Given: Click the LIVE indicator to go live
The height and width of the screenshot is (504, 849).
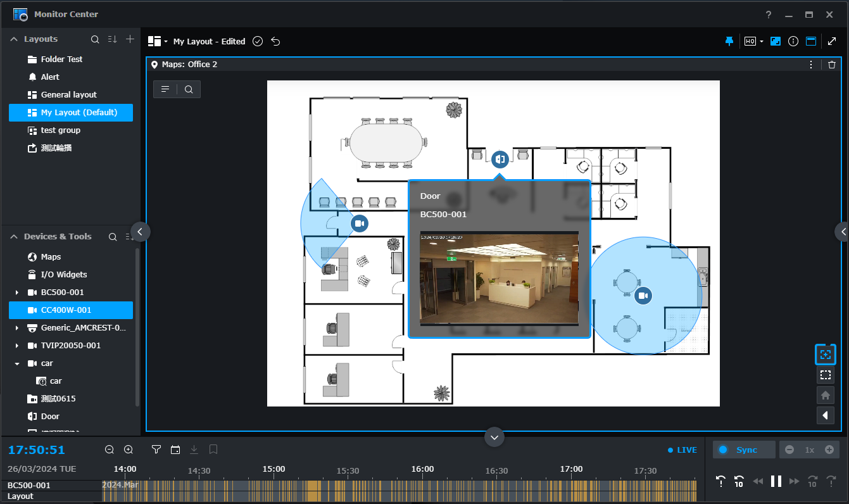Looking at the screenshot, I should click(682, 450).
